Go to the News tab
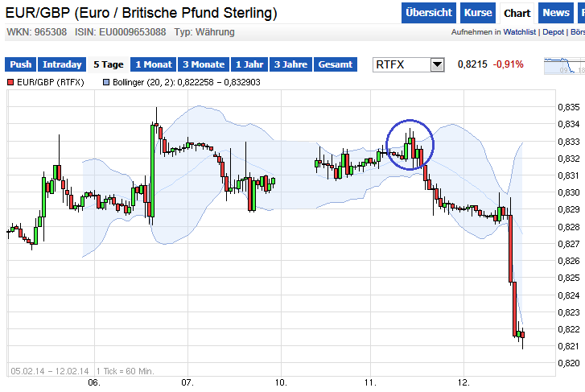 click(x=556, y=13)
